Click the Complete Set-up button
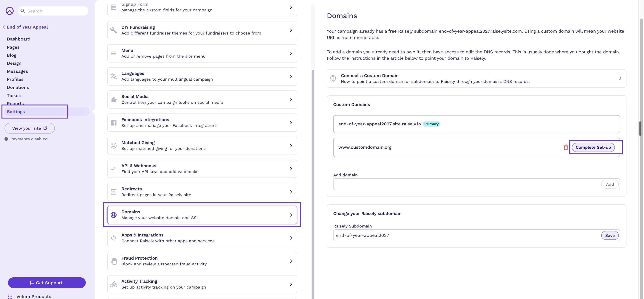The height and width of the screenshot is (299, 644). [x=593, y=147]
